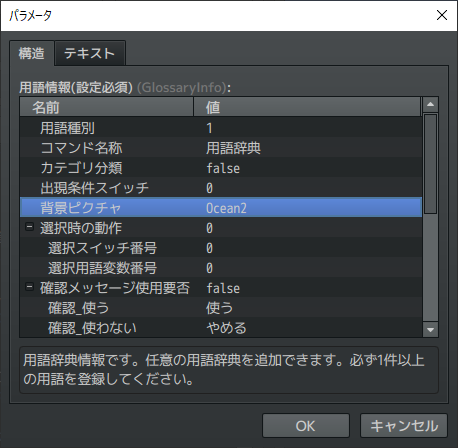Select the 確認_使う row
458x448 pixels.
pos(221,308)
